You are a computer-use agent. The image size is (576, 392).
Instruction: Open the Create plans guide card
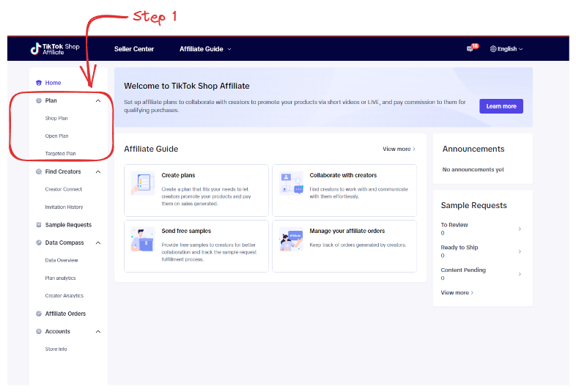196,191
